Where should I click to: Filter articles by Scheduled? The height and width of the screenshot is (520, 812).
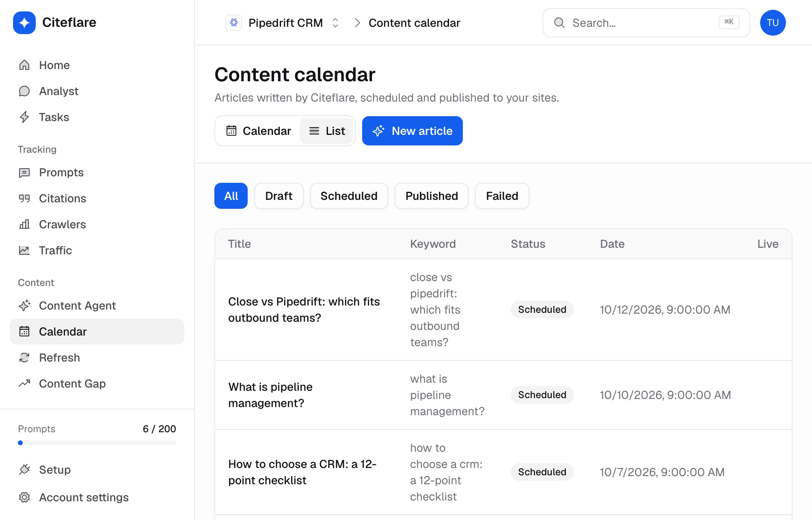coord(349,196)
